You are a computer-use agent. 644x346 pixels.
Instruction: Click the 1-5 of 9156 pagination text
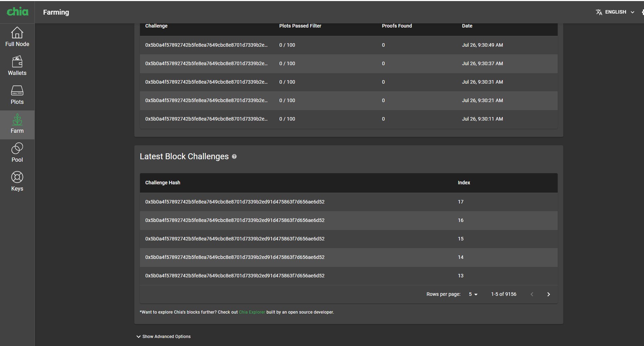tap(504, 294)
